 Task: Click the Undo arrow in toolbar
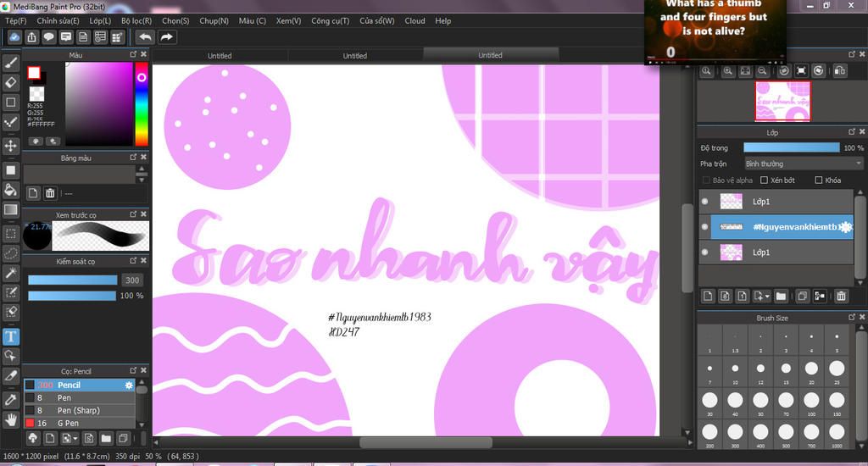coord(145,37)
